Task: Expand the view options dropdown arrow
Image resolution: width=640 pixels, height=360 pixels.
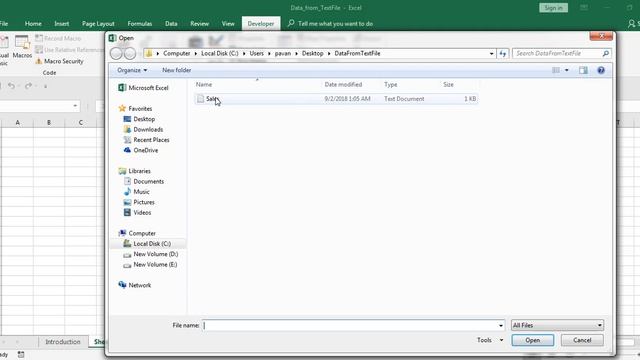Action: [567, 70]
